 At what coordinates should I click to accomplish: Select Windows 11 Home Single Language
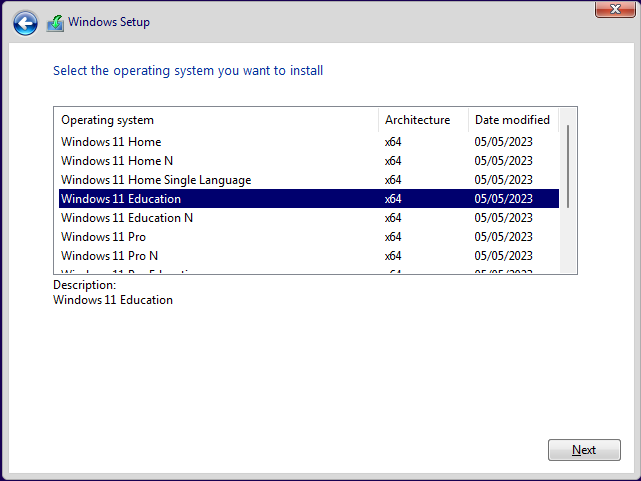[156, 180]
